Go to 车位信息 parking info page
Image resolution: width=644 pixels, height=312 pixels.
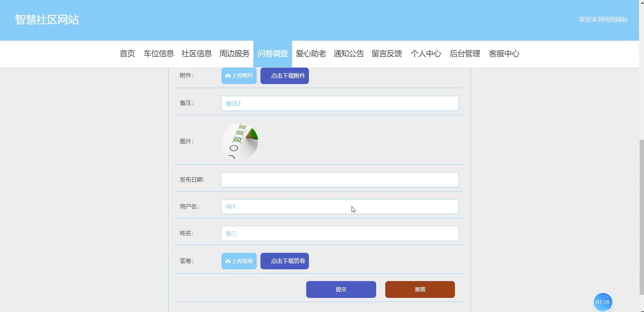click(x=158, y=54)
